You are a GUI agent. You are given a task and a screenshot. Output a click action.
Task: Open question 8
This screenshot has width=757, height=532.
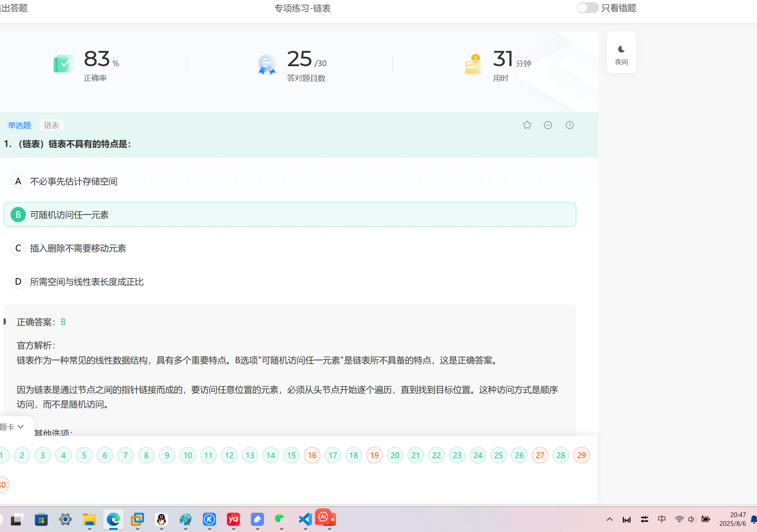coord(146,455)
